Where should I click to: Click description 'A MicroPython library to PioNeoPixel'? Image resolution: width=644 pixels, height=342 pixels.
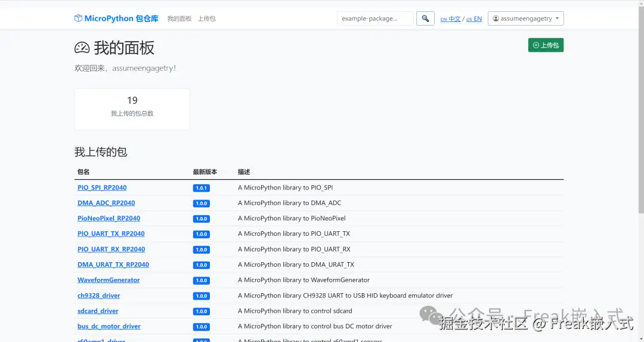(x=292, y=218)
